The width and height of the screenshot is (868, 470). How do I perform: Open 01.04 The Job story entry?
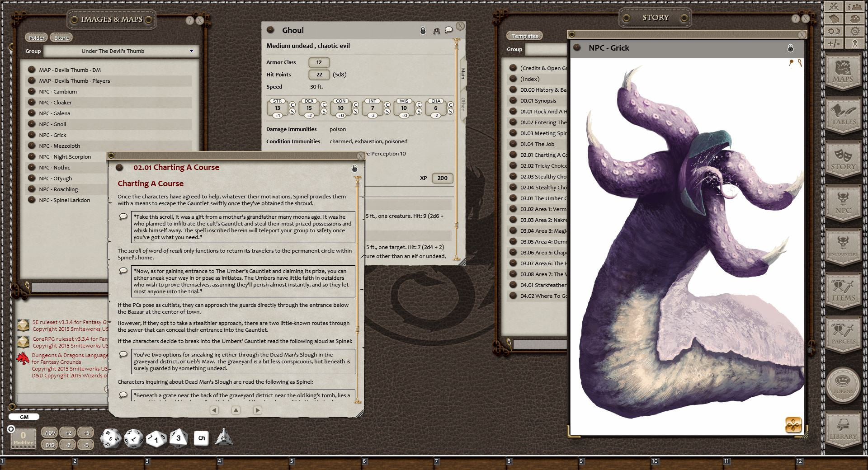coord(538,144)
